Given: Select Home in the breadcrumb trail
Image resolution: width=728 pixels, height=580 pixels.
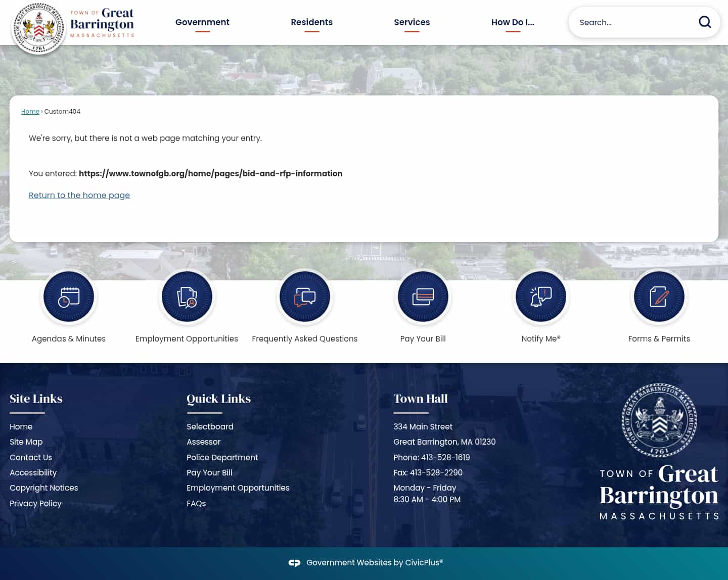Looking at the screenshot, I should click(30, 111).
